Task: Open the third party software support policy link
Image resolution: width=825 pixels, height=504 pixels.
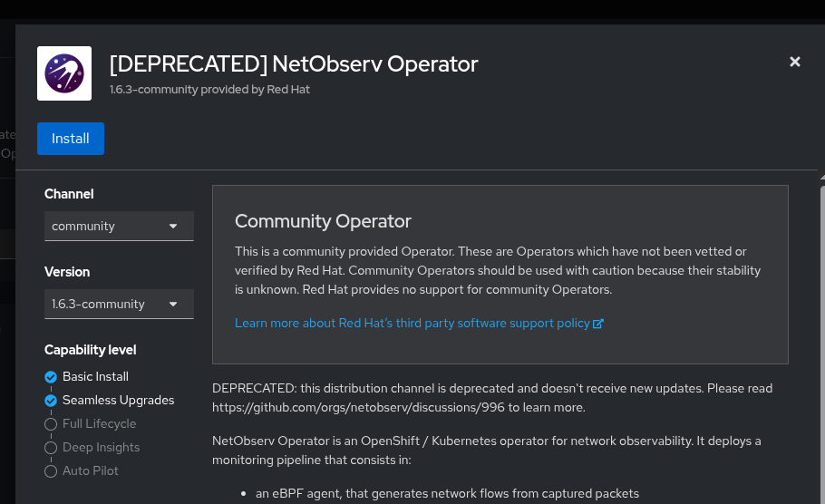Action: click(x=412, y=324)
